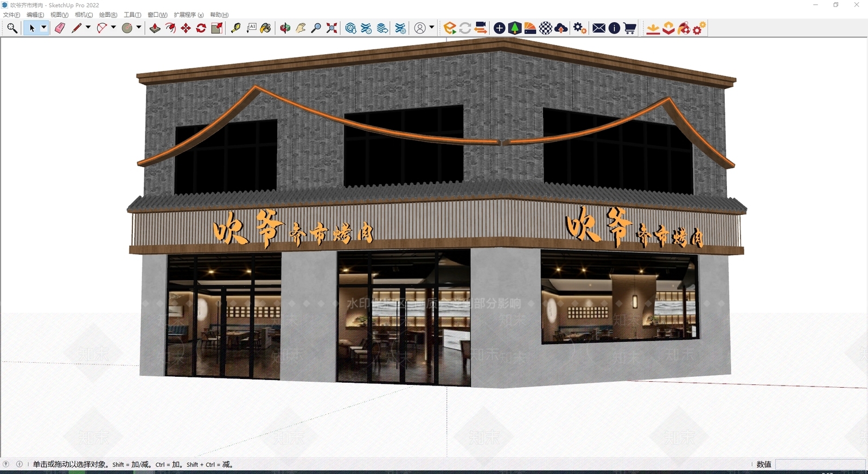The width and height of the screenshot is (868, 474).
Task: Open Enscape About info icon
Action: (x=614, y=28)
